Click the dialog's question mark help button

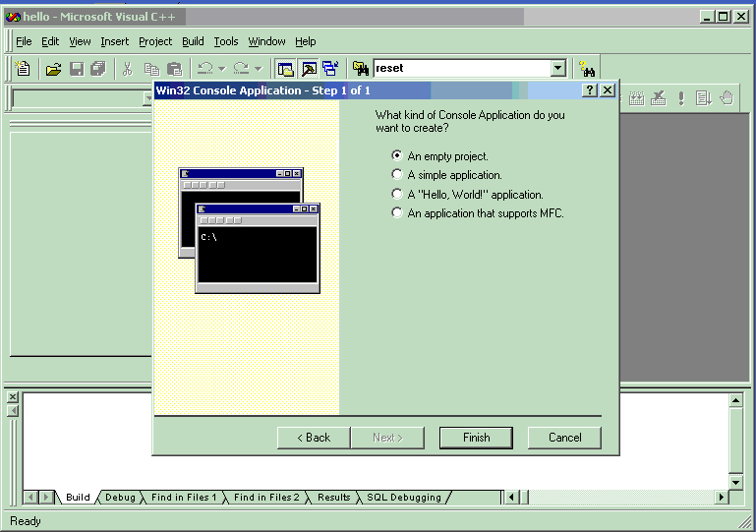[590, 90]
